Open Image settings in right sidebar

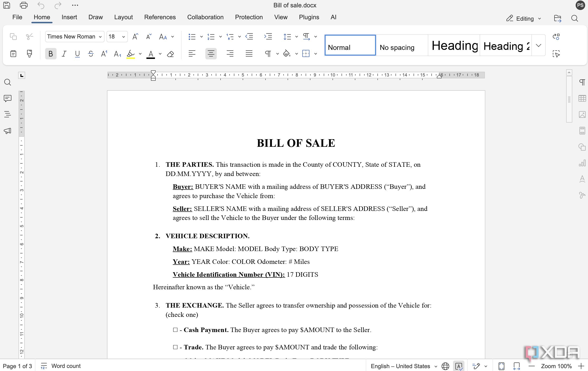(582, 114)
